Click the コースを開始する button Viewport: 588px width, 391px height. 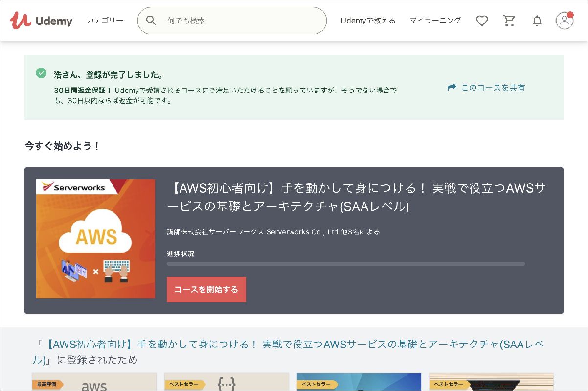pyautogui.click(x=206, y=290)
